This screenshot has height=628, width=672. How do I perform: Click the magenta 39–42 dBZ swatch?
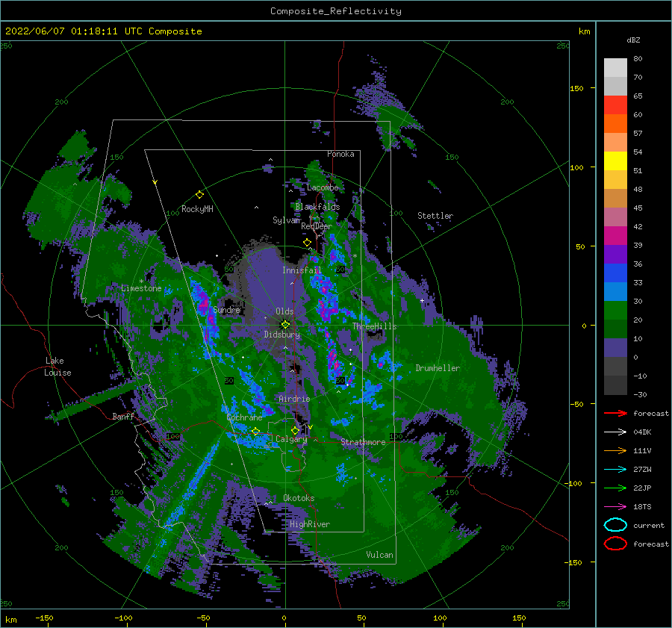click(615, 235)
